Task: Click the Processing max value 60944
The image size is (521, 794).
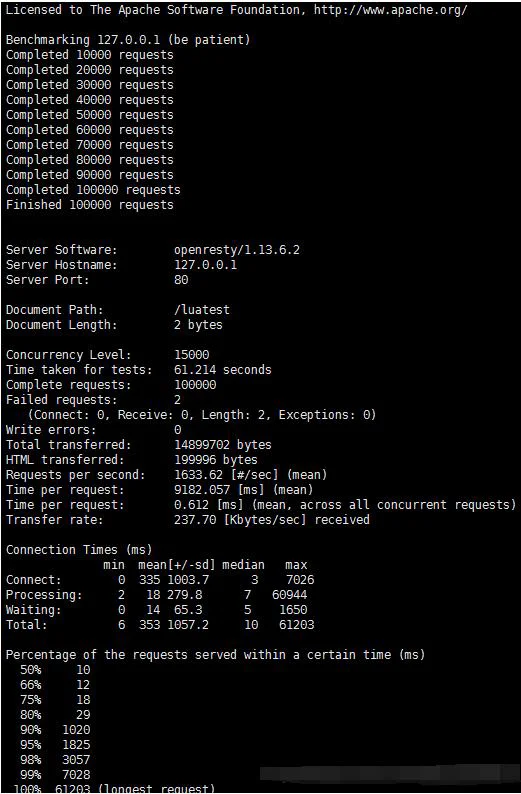Action: click(293, 594)
